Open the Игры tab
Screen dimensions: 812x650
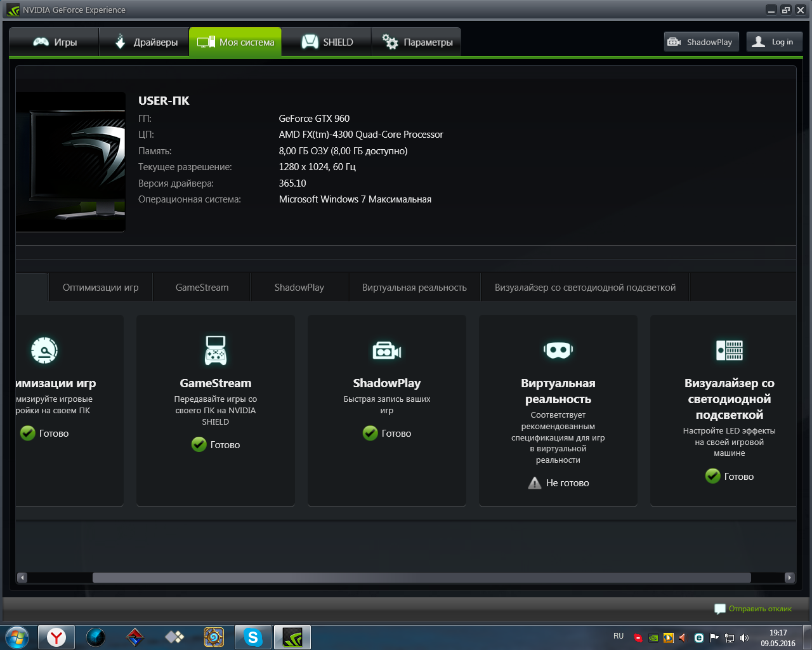[55, 42]
